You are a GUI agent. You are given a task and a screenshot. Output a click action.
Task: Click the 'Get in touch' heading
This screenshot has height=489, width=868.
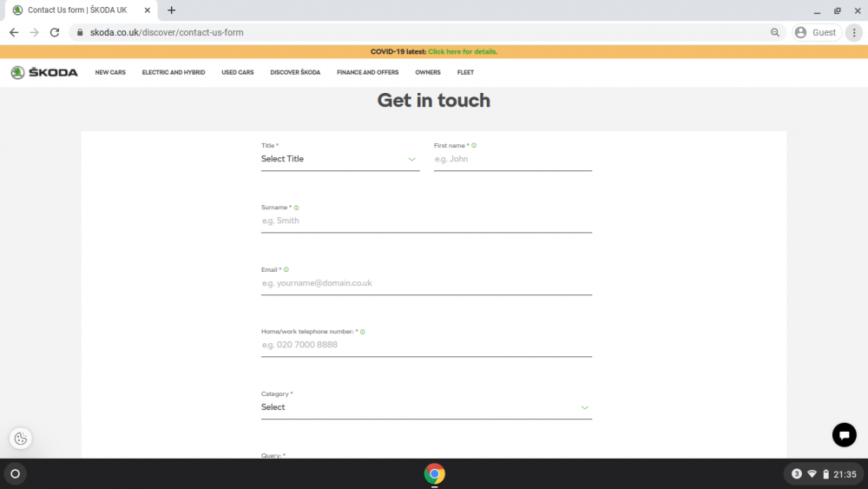click(x=433, y=100)
